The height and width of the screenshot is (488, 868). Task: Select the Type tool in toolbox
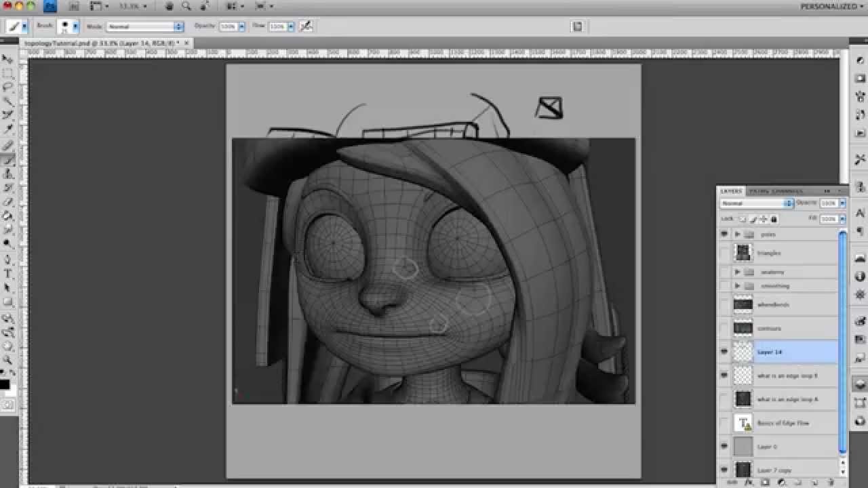8,274
